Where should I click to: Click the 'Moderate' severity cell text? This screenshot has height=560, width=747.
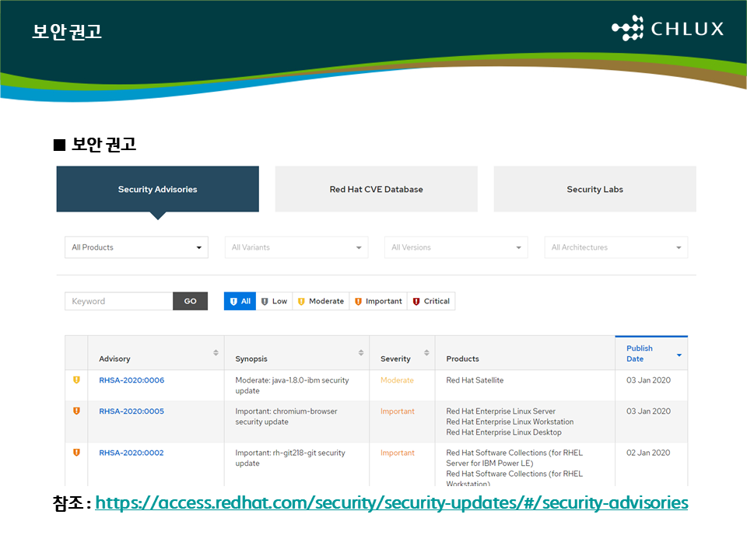(x=397, y=380)
